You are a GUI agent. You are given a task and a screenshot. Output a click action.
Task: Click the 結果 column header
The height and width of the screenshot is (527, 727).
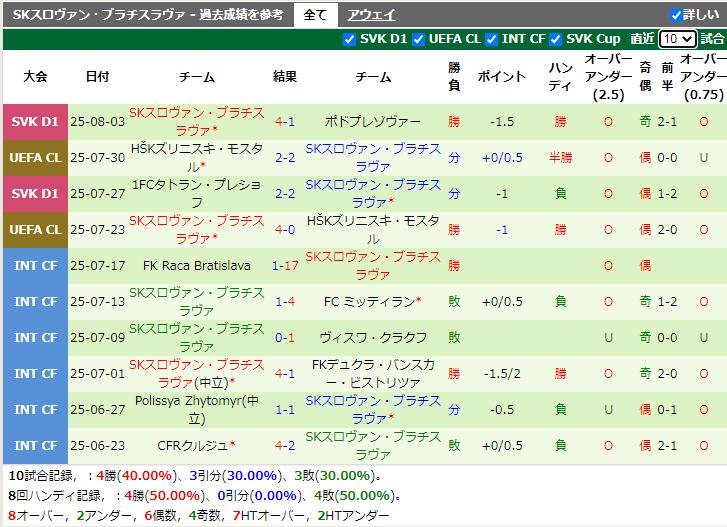[x=285, y=76]
